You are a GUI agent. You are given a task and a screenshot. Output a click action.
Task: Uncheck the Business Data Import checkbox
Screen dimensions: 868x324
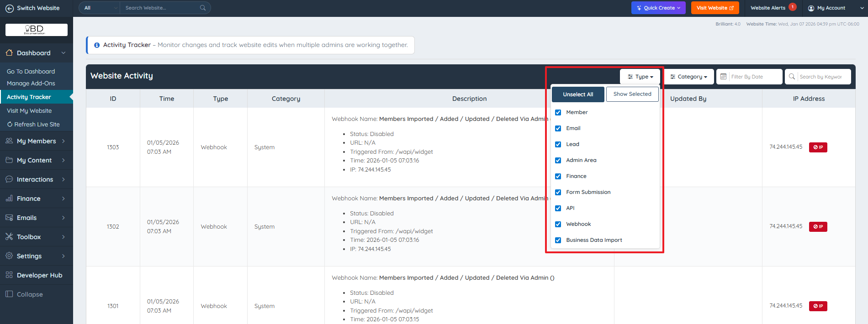tap(558, 240)
